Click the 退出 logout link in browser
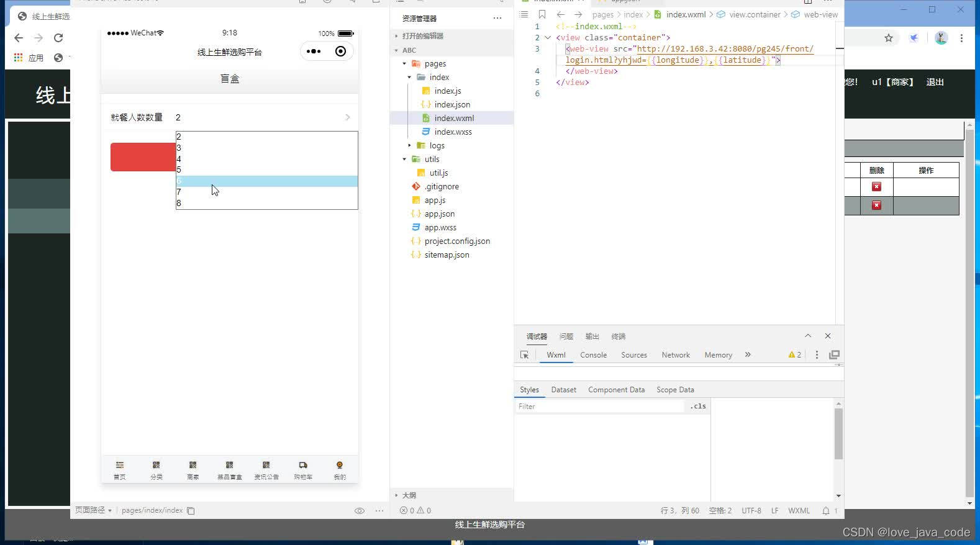The image size is (980, 545). (x=935, y=82)
